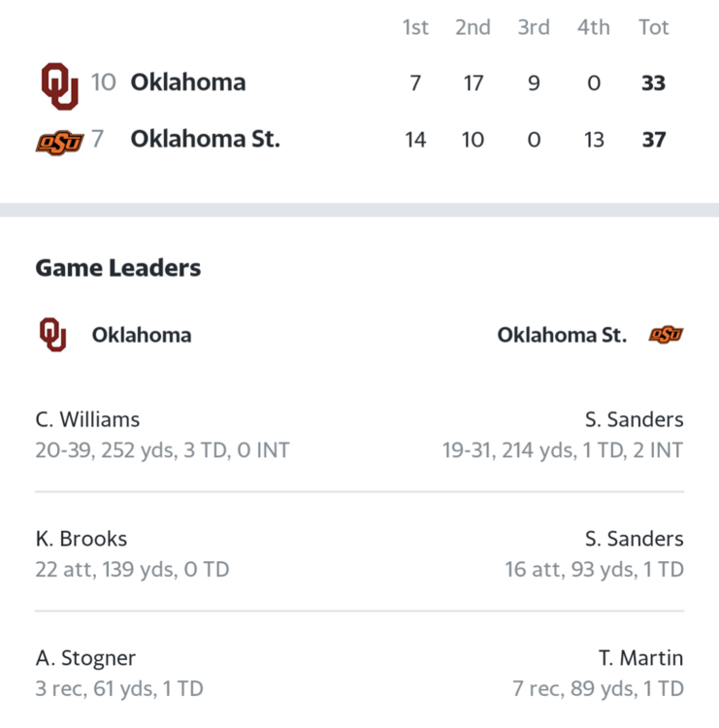Click the Oklahoma St. label under Game Leaders
The width and height of the screenshot is (719, 728).
click(x=562, y=335)
